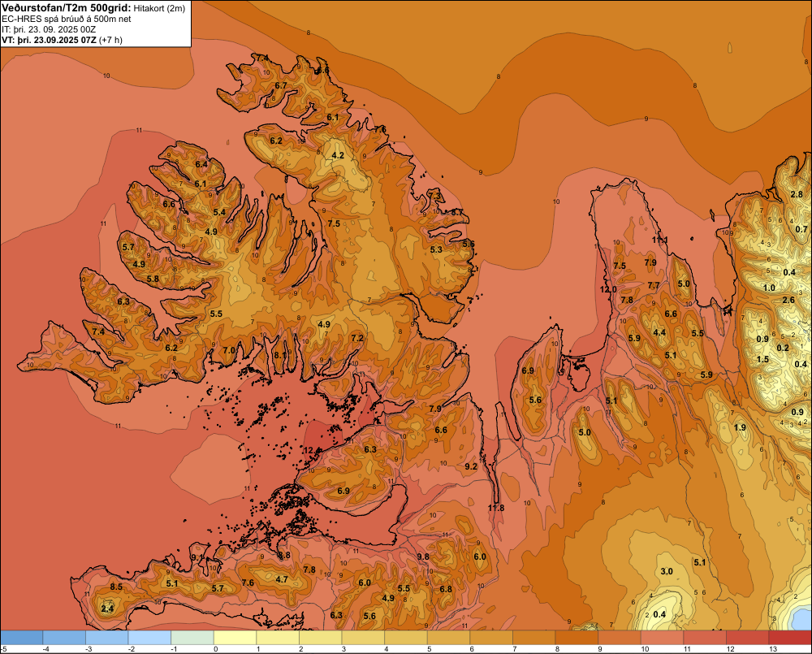
Task: Click the 3.0 temperature value on the map
Action: tap(667, 571)
